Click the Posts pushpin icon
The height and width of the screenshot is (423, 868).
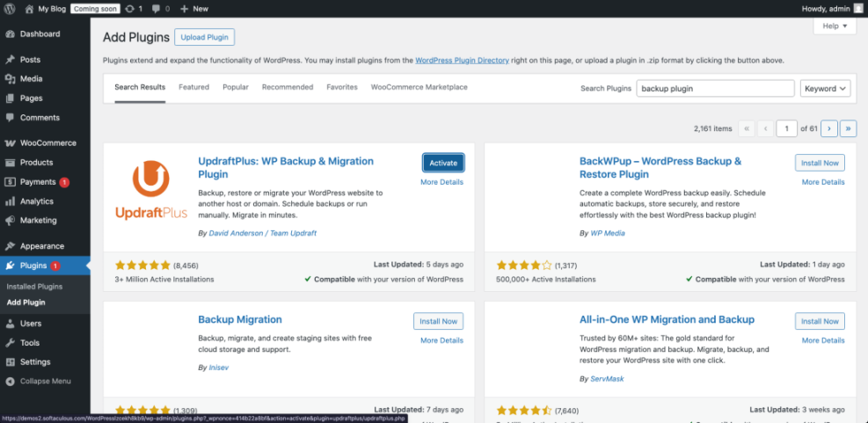click(10, 59)
